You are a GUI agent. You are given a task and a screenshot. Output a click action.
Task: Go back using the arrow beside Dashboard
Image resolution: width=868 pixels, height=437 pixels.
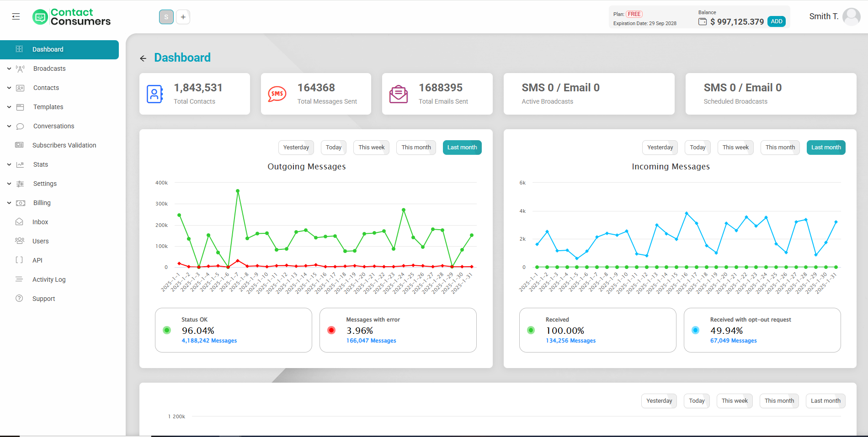coord(143,58)
